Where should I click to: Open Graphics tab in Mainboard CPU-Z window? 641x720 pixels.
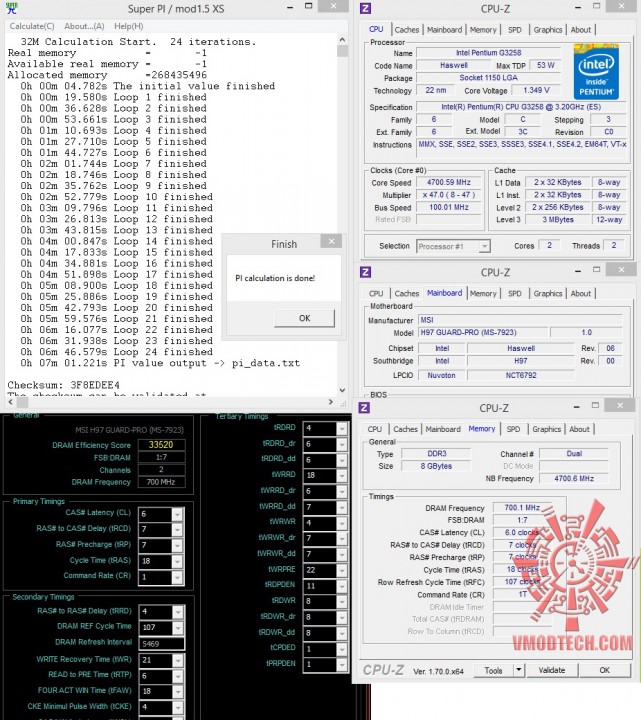(548, 293)
